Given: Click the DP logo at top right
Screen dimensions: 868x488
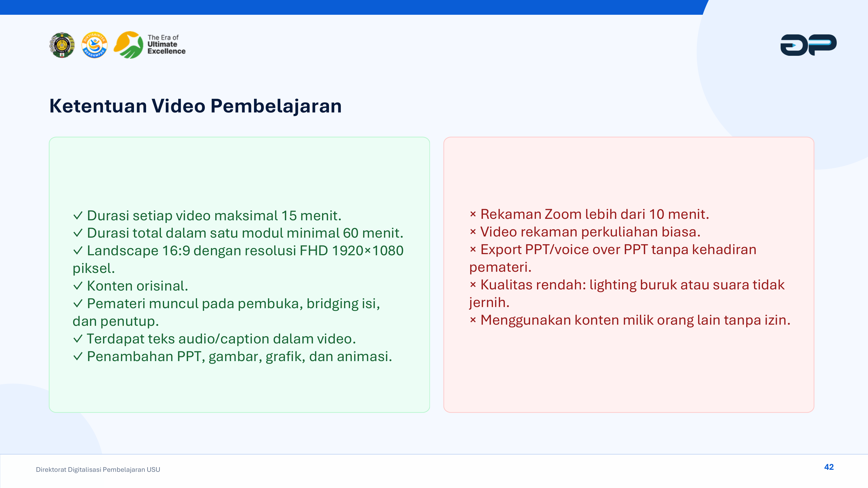Looking at the screenshot, I should [808, 45].
